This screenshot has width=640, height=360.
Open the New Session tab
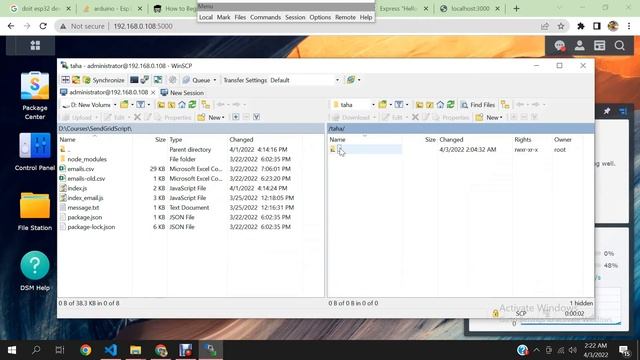pyautogui.click(x=182, y=93)
